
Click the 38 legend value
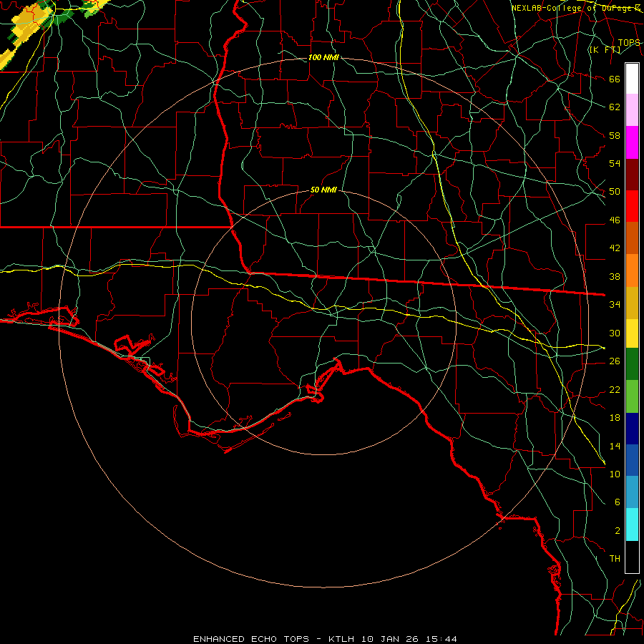pyautogui.click(x=615, y=276)
